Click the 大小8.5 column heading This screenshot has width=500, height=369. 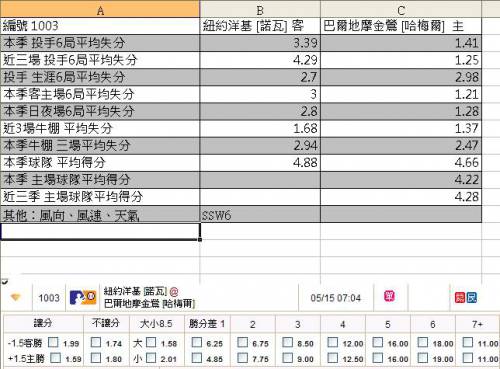156,323
